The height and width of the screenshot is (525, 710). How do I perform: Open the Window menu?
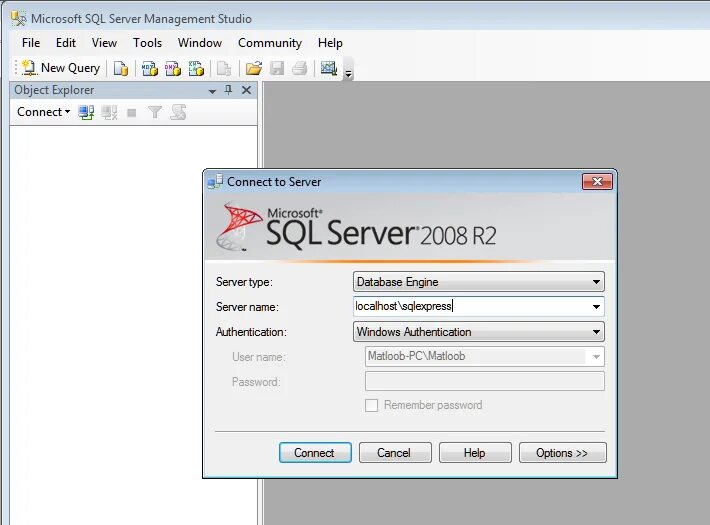(x=200, y=43)
